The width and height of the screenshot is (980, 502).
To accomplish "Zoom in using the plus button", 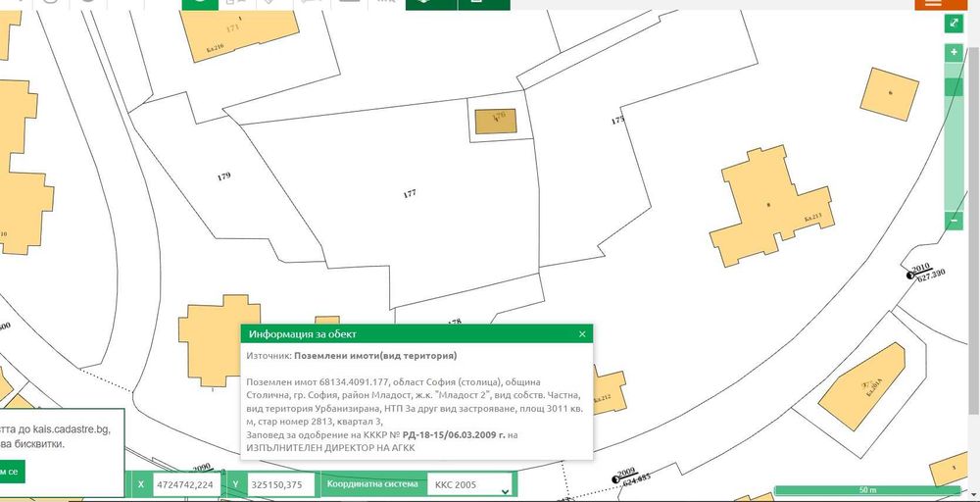I will [954, 53].
